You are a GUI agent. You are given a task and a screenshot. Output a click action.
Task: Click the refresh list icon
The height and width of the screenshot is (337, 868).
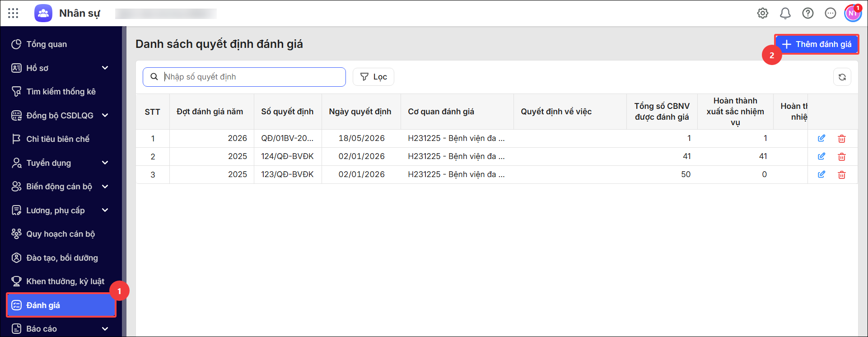click(842, 77)
